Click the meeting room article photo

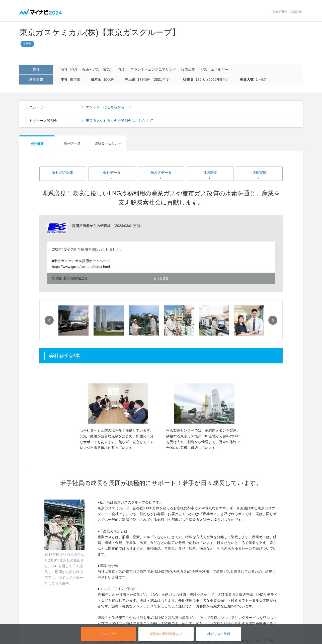(118, 404)
